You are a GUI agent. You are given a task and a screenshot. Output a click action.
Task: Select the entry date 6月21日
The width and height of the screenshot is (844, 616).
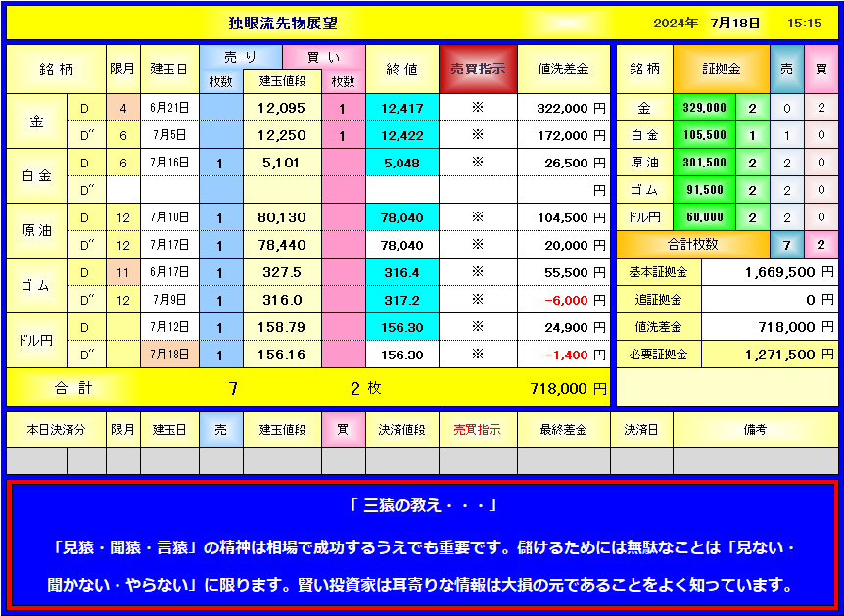coord(169,109)
